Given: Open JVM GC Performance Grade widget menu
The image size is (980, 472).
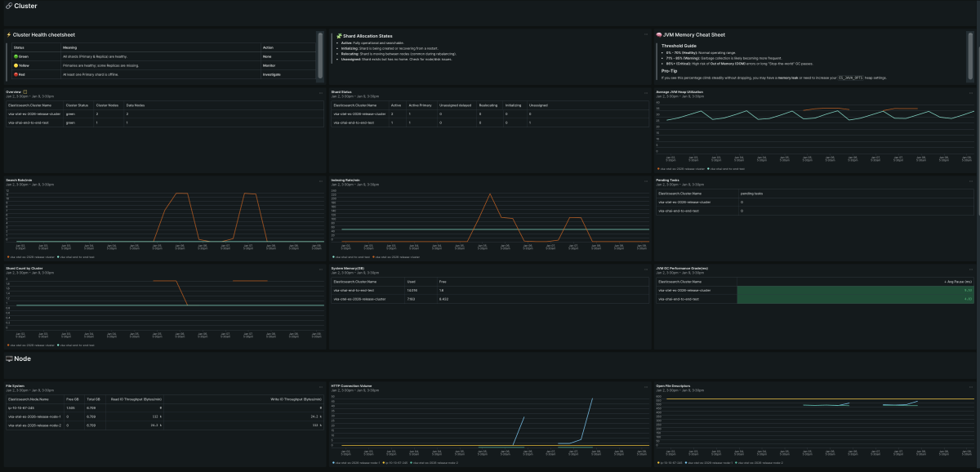Looking at the screenshot, I should click(x=970, y=268).
